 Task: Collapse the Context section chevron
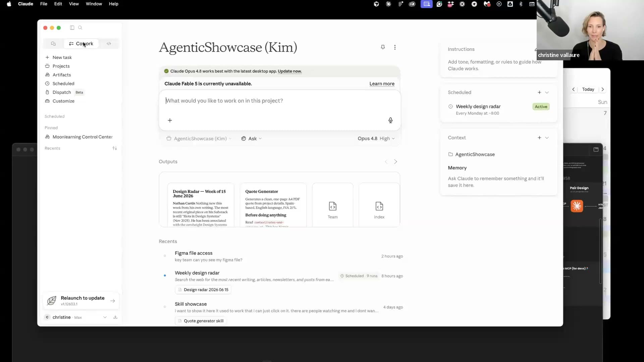[547, 137]
